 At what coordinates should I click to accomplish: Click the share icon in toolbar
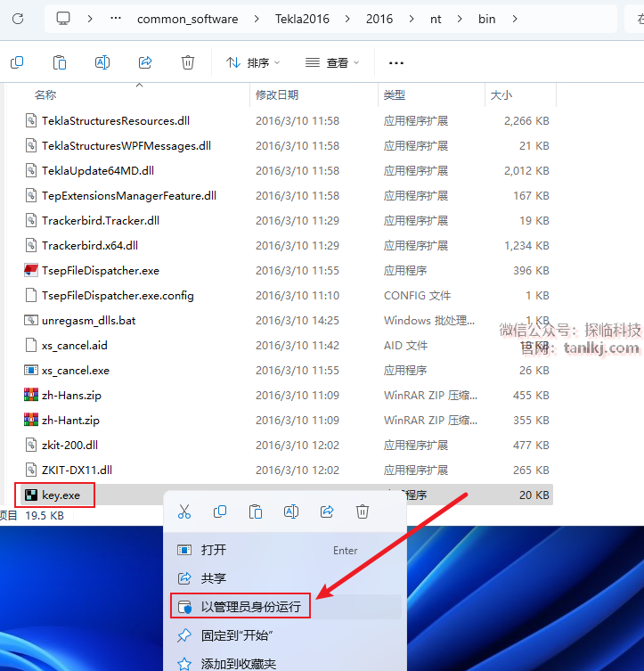145,62
